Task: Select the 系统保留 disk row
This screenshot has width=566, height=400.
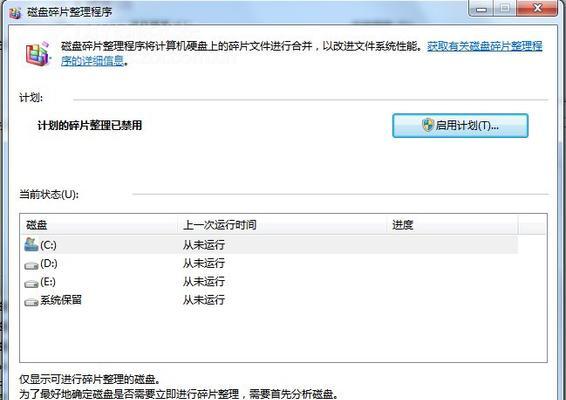Action: coord(269,300)
